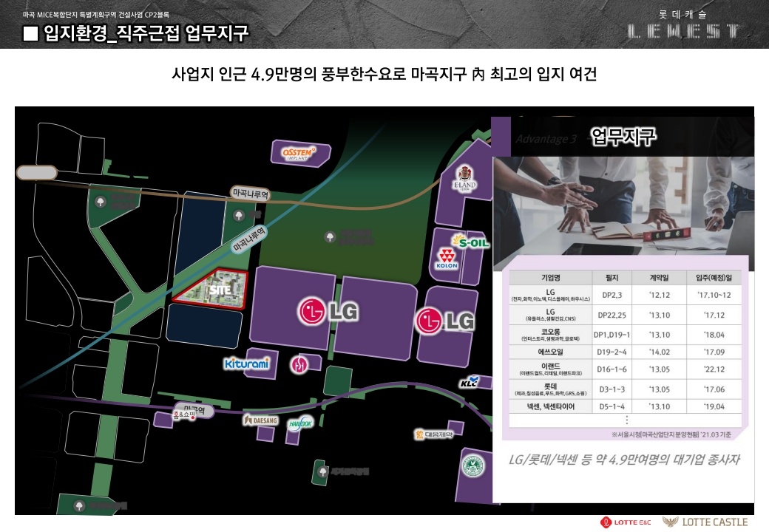Click the S-OIL logo
Viewport: 769px width, 532px height.
471,242
